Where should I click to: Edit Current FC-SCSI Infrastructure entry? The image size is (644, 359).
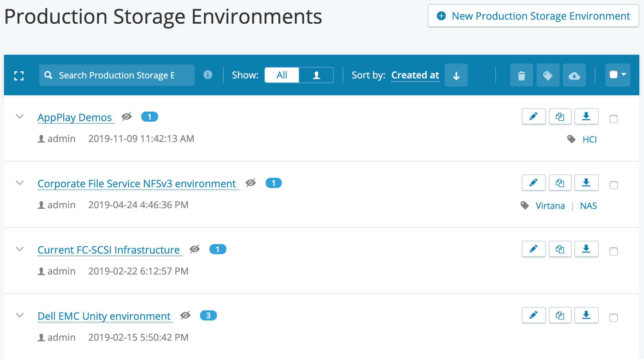(x=534, y=249)
